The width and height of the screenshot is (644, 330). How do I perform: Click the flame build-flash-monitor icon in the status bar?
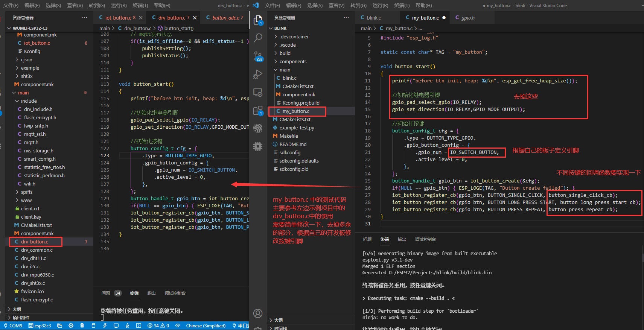pos(127,325)
